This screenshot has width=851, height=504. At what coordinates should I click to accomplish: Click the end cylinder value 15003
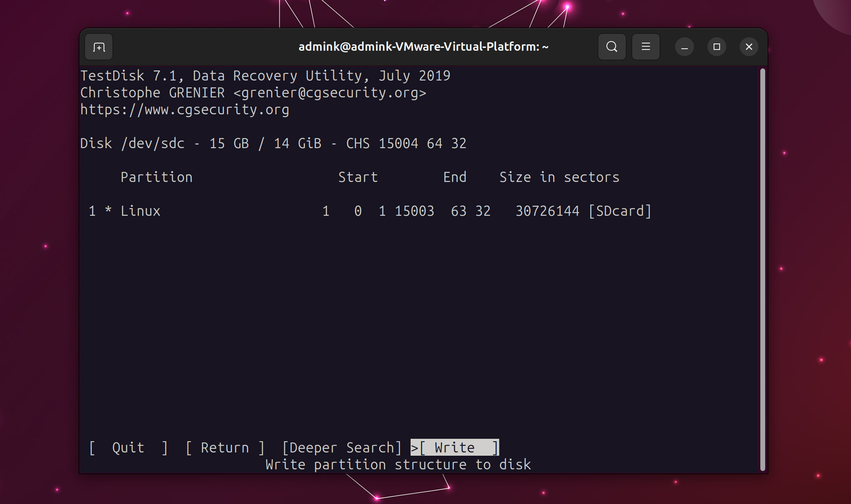point(414,211)
